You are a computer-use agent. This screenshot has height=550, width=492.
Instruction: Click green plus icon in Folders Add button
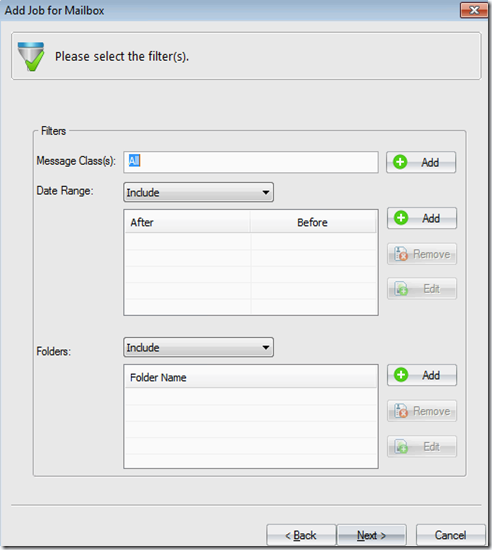401,375
